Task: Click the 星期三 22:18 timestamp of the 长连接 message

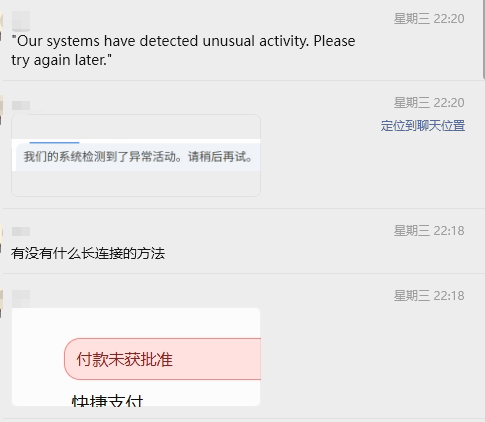Action: pos(429,231)
